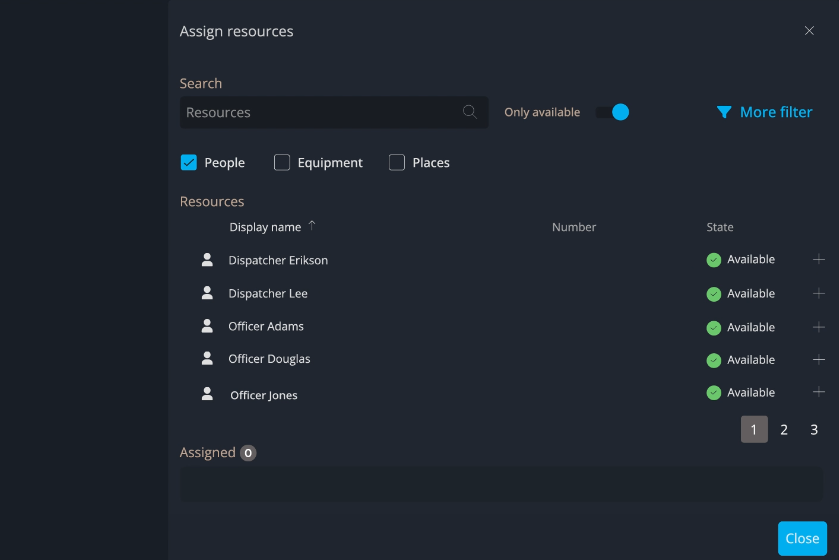Uncheck the People checkbox
Screen dimensions: 839x560
pos(189,162)
